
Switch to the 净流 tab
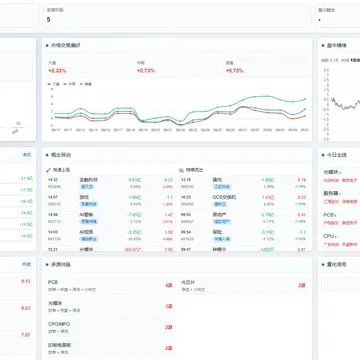click(x=27, y=155)
